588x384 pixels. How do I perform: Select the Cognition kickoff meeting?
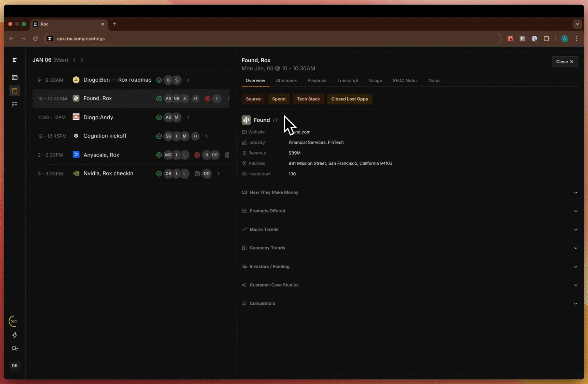pyautogui.click(x=105, y=136)
